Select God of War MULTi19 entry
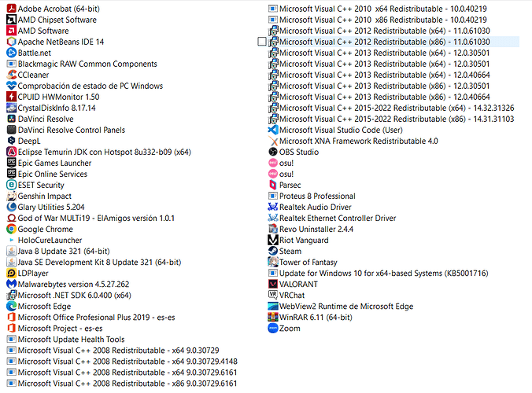532x393 pixels. click(91, 218)
